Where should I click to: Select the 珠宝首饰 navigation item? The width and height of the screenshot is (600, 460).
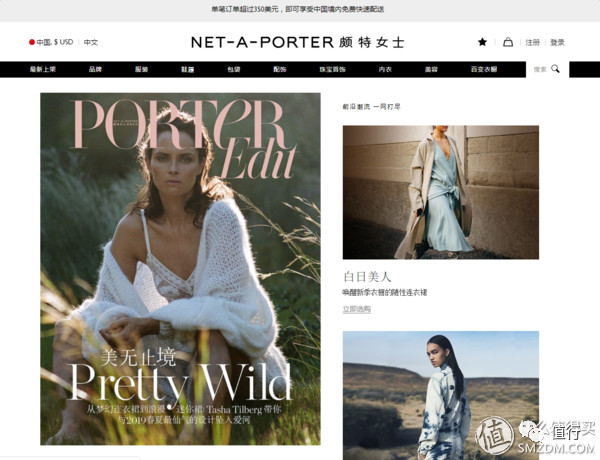pyautogui.click(x=333, y=69)
